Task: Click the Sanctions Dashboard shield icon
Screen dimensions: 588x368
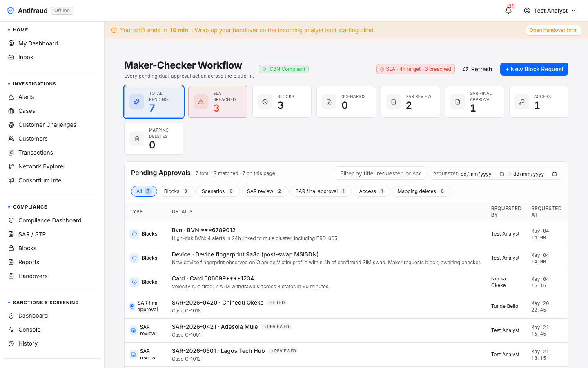Action: tap(11, 316)
